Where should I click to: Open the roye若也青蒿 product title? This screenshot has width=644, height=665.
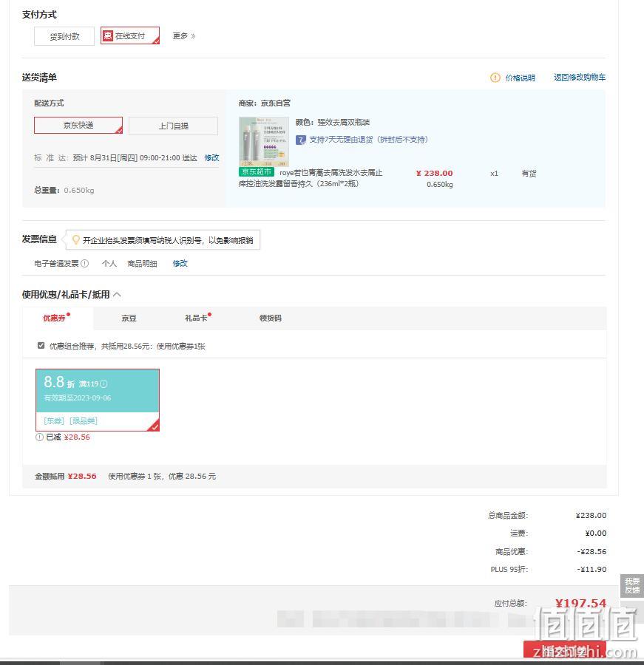click(x=311, y=178)
